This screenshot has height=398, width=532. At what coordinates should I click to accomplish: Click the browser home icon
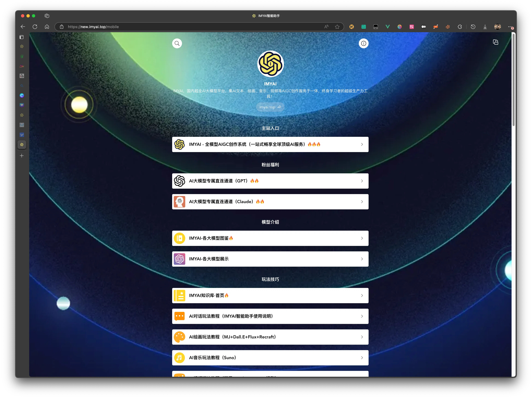click(x=47, y=27)
